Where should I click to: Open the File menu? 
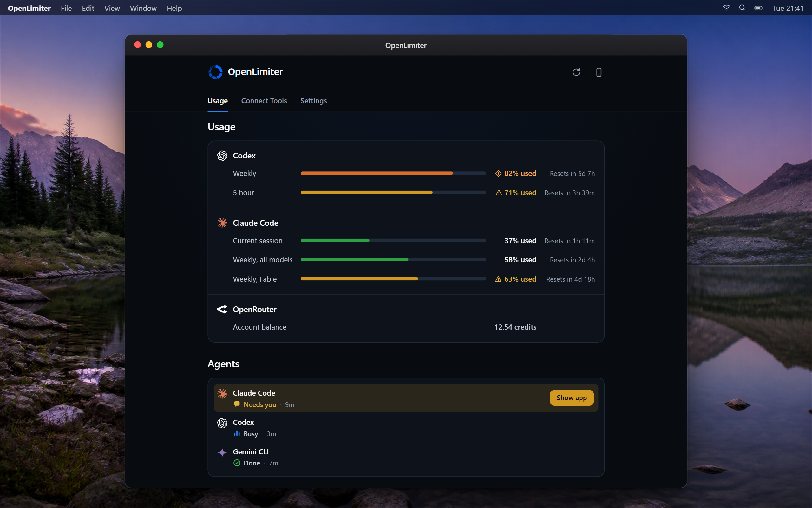coord(66,8)
